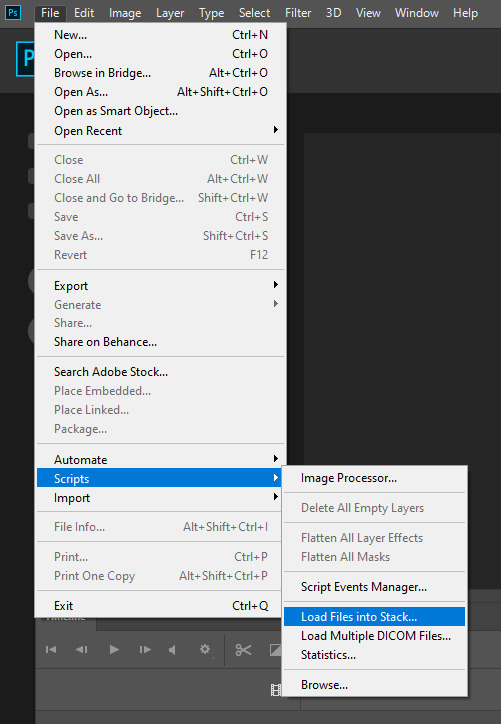Screen dimensions: 501x724
Task: Click greyed Flatten All Masks
Action: coord(374,556)
